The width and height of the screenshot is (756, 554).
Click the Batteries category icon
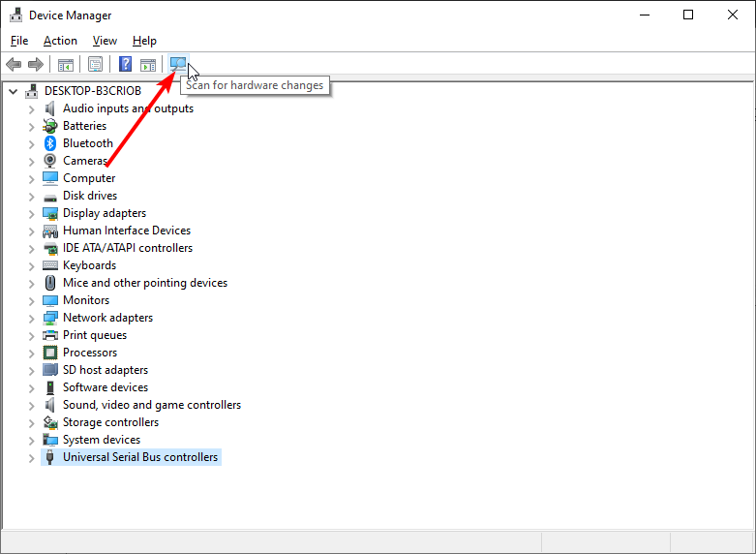coord(50,126)
